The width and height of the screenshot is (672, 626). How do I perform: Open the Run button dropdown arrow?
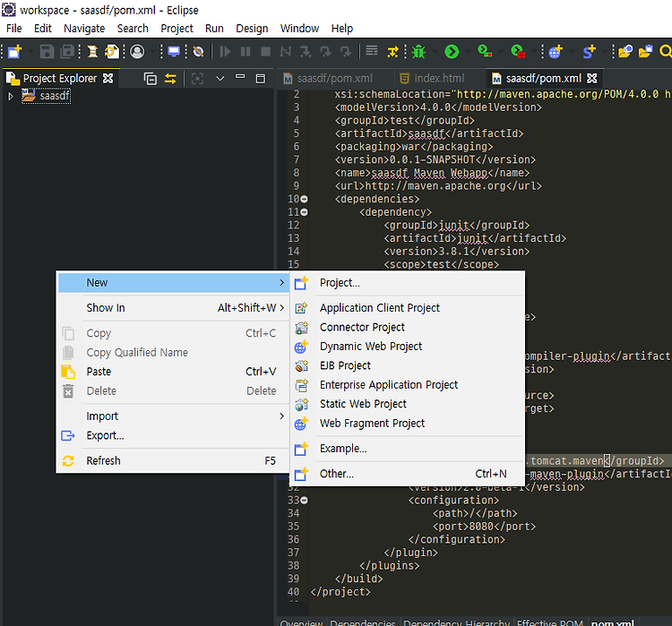click(468, 52)
